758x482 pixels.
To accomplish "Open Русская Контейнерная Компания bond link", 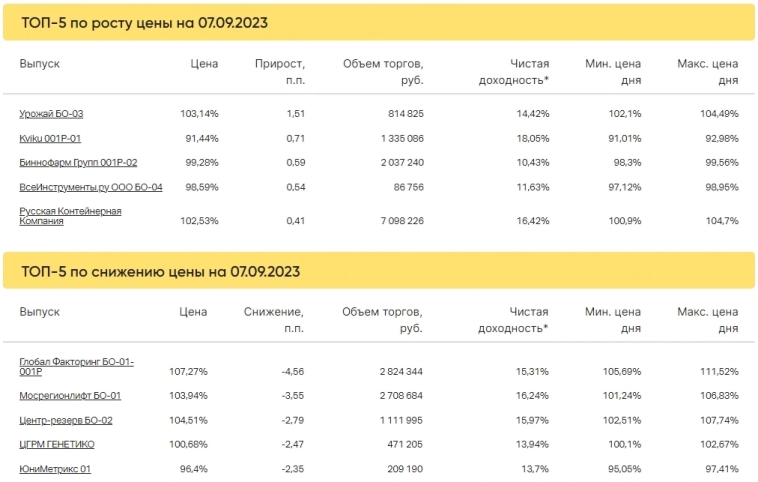I will [70, 216].
